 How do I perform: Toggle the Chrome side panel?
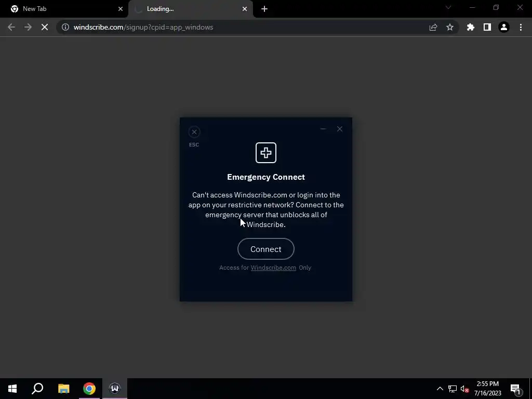coord(487,27)
